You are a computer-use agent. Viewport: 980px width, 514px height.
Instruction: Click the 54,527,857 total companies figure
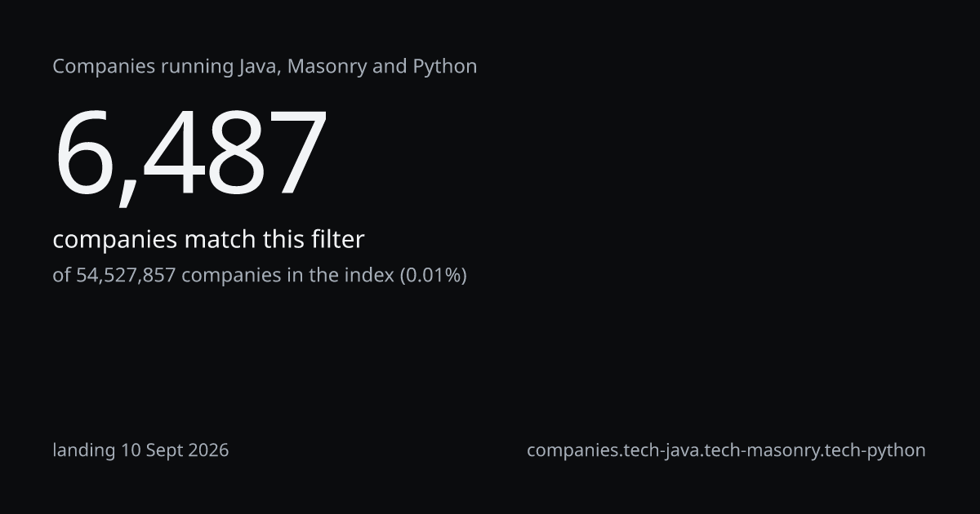(x=126, y=275)
